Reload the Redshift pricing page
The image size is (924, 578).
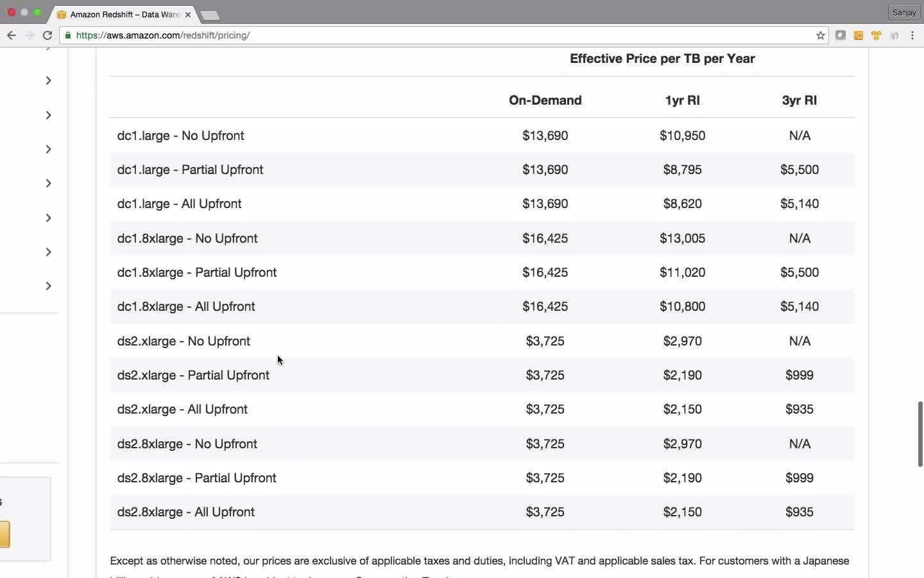(x=47, y=35)
